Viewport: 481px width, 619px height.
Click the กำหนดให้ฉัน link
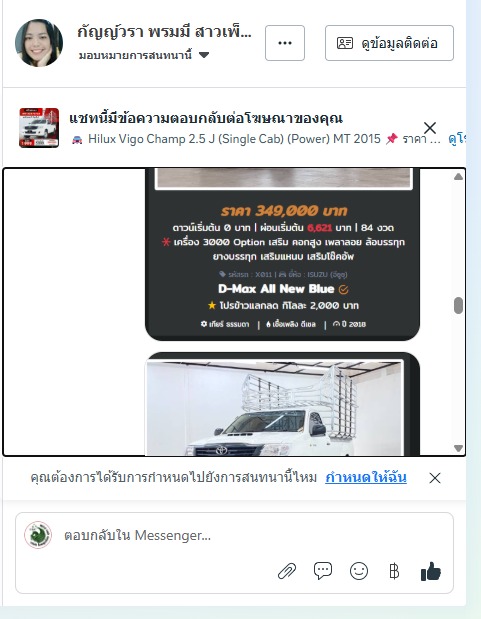366,478
